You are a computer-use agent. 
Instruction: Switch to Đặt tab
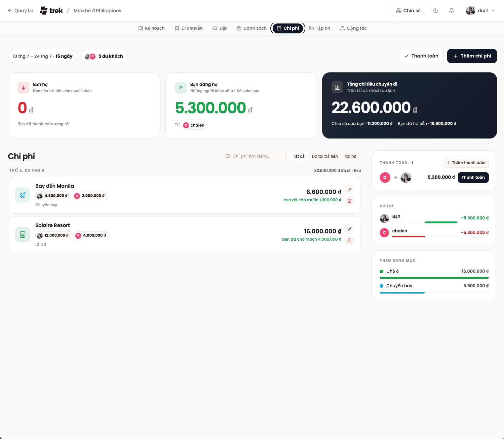219,28
